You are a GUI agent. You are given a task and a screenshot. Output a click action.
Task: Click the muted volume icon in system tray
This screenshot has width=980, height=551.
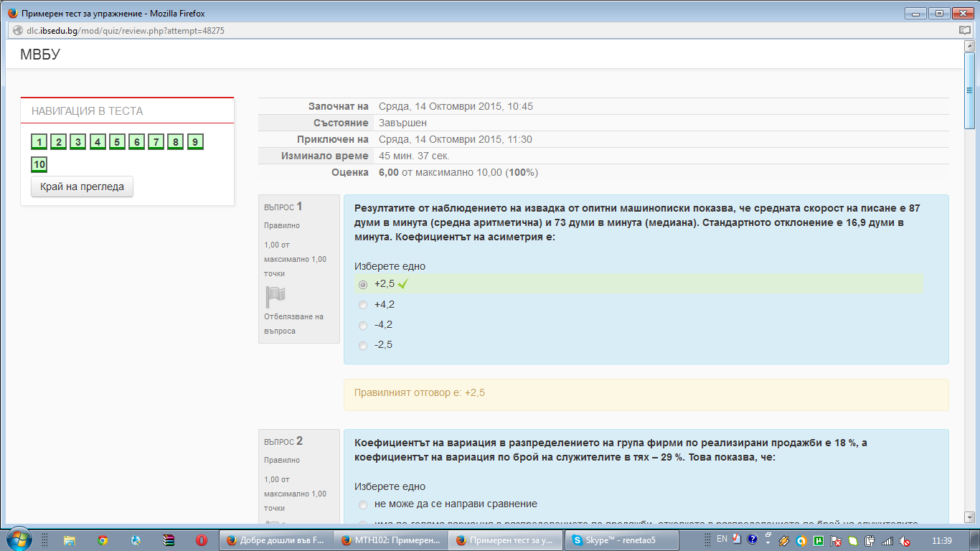tap(905, 541)
